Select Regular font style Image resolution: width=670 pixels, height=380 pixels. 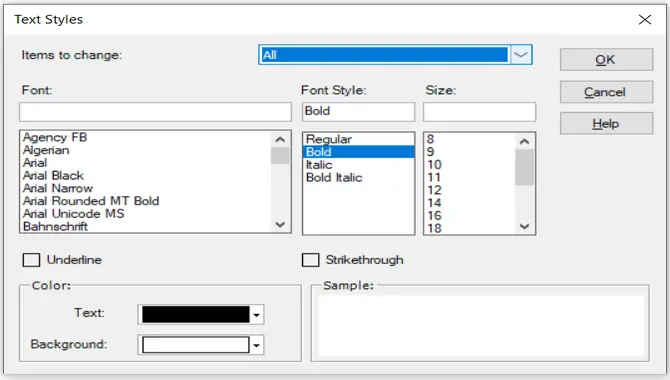[x=329, y=139]
